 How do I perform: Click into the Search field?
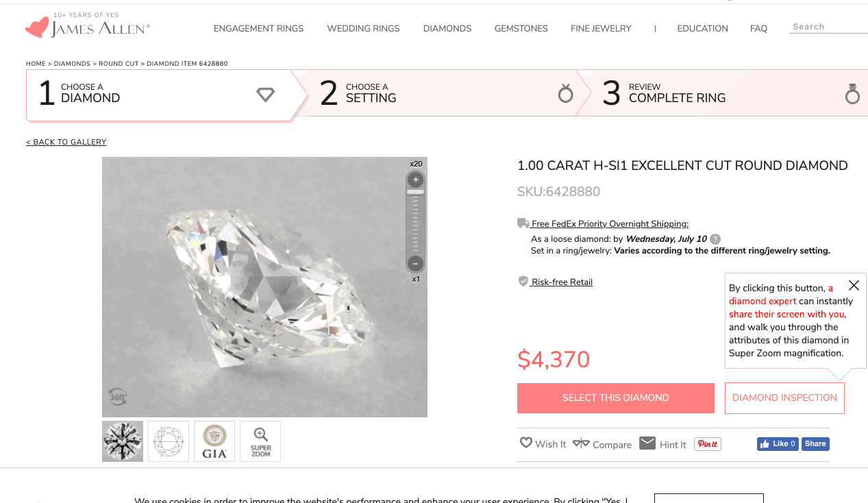point(828,27)
